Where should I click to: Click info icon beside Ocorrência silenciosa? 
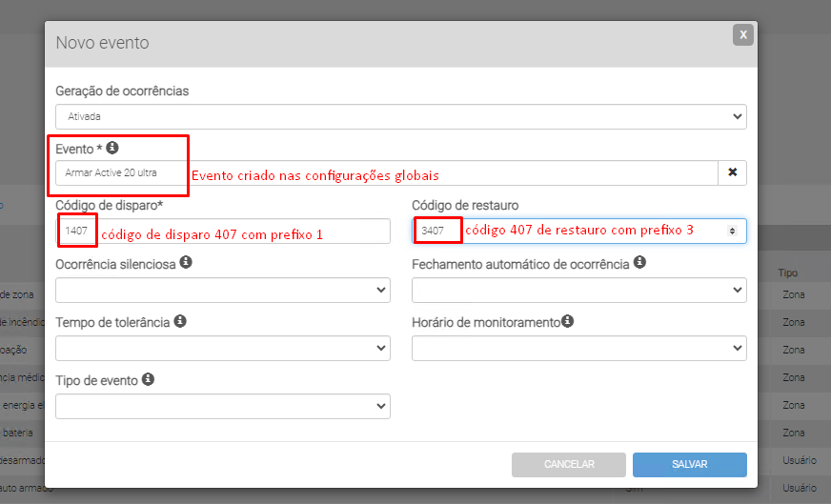coord(186,262)
